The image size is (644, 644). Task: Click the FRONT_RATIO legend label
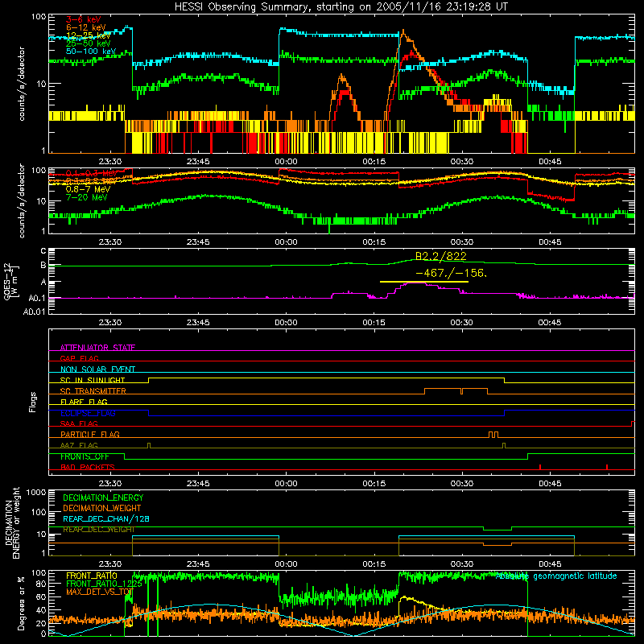coord(92,576)
